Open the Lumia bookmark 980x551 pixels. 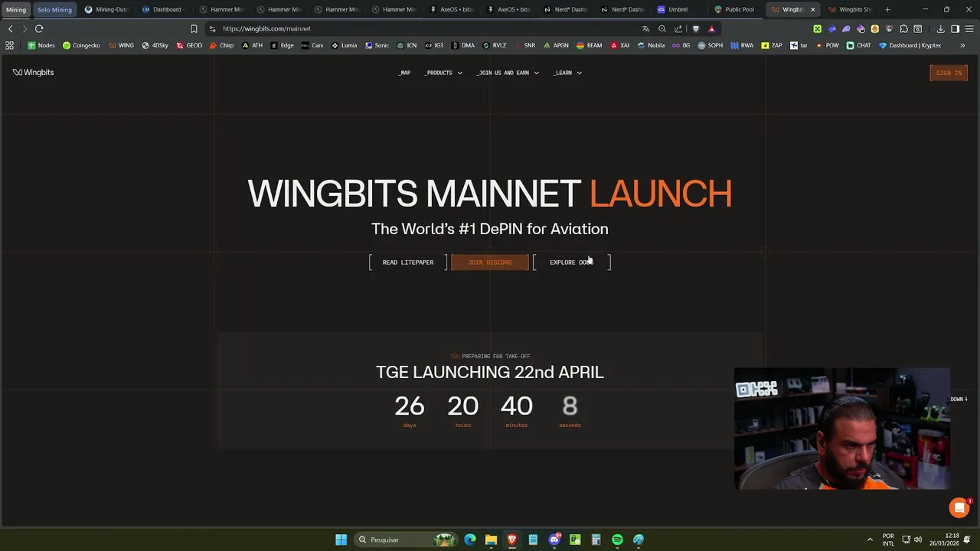(x=344, y=45)
